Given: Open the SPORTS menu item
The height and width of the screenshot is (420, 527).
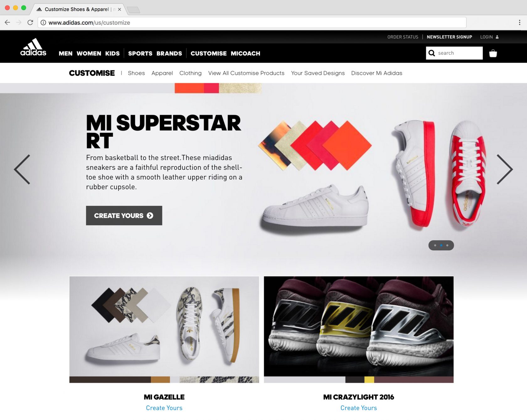Looking at the screenshot, I should pyautogui.click(x=140, y=53).
